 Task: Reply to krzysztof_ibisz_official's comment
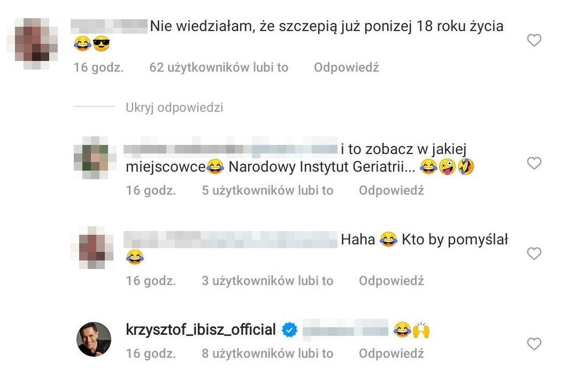[391, 353]
